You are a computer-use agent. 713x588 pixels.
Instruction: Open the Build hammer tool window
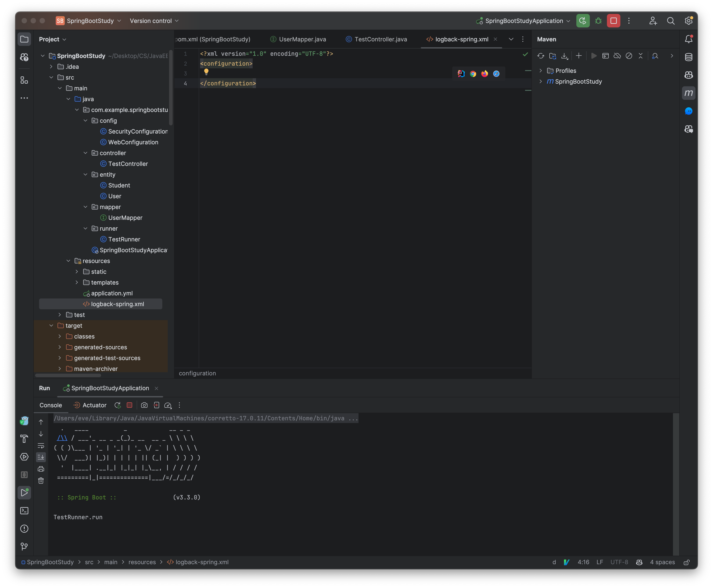click(x=24, y=439)
